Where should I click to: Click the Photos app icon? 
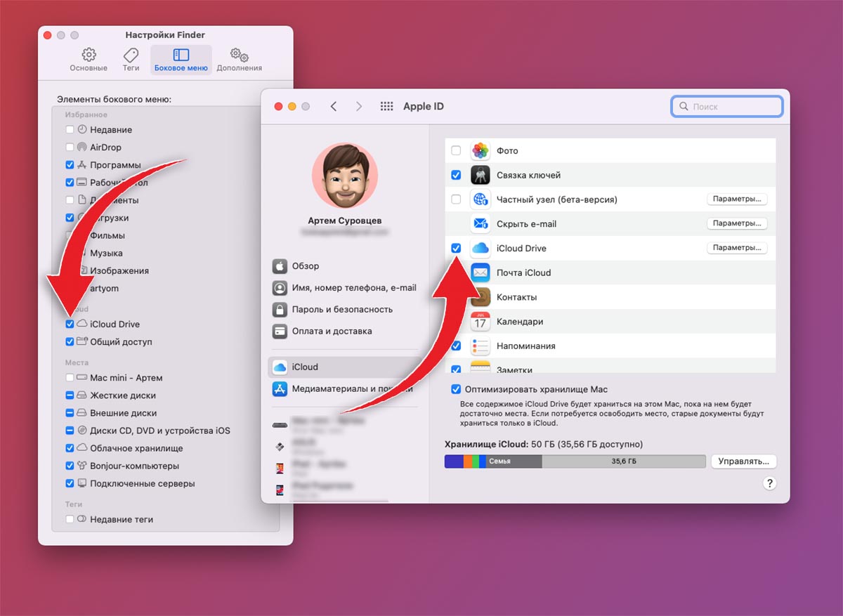(481, 151)
